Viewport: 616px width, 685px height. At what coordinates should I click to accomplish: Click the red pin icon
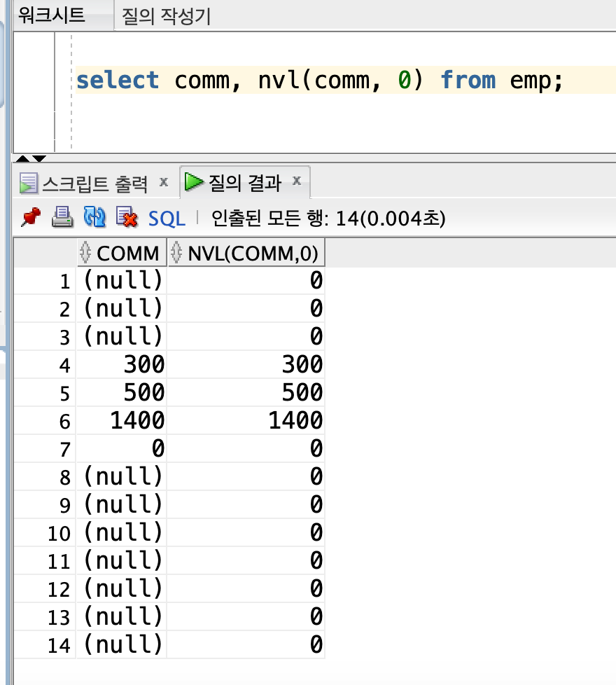coord(31,218)
